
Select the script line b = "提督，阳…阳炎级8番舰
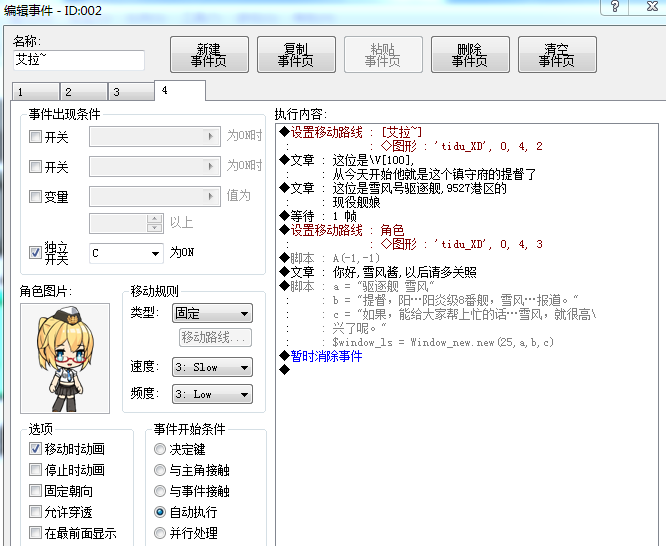[x=455, y=300]
